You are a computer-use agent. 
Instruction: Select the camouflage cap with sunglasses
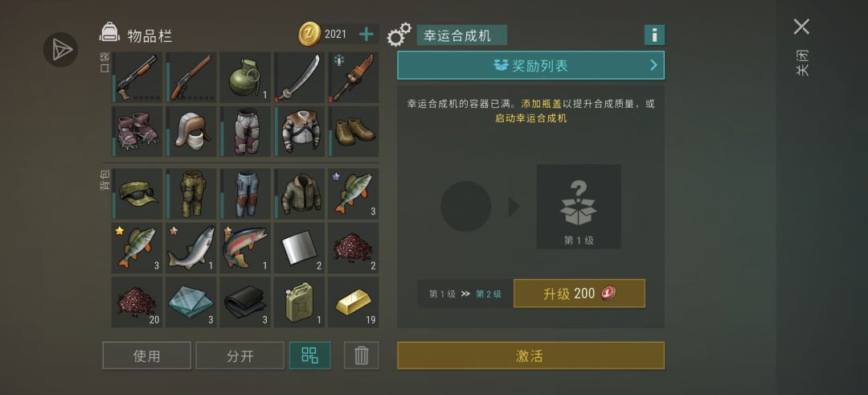137,193
